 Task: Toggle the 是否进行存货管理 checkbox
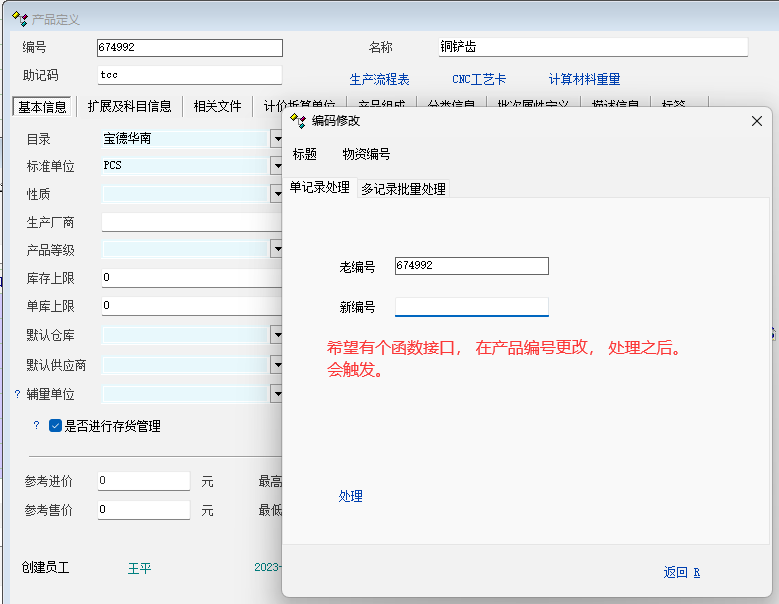coord(56,426)
